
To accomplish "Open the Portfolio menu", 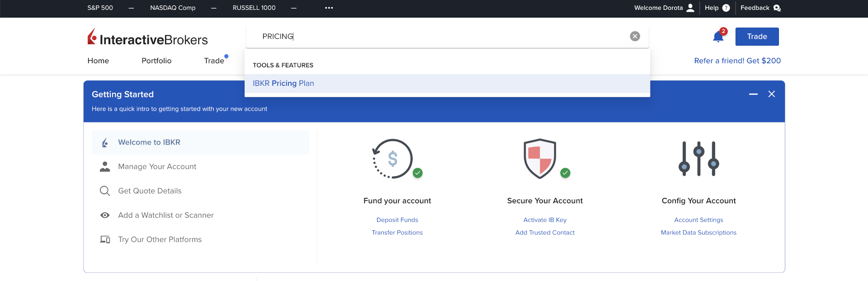I will click(x=156, y=61).
